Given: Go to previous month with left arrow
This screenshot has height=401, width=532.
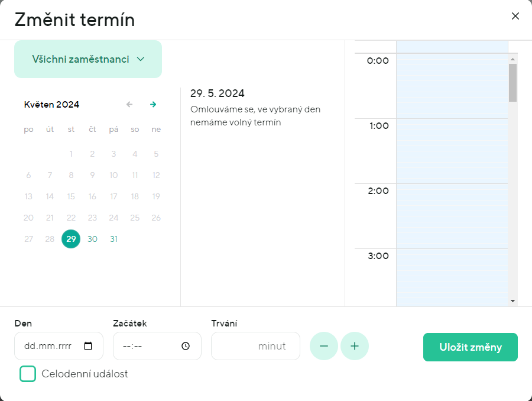Looking at the screenshot, I should tap(129, 105).
